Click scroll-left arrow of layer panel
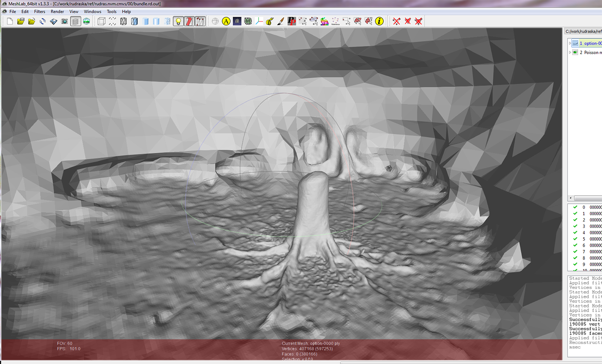Screen dimensions: 602x364 (570, 199)
